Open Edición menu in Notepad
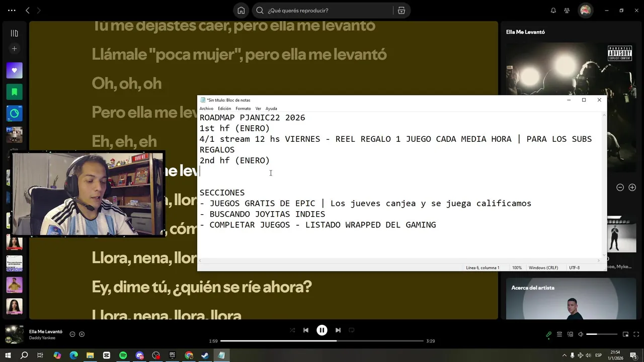644x362 pixels. pos(224,109)
